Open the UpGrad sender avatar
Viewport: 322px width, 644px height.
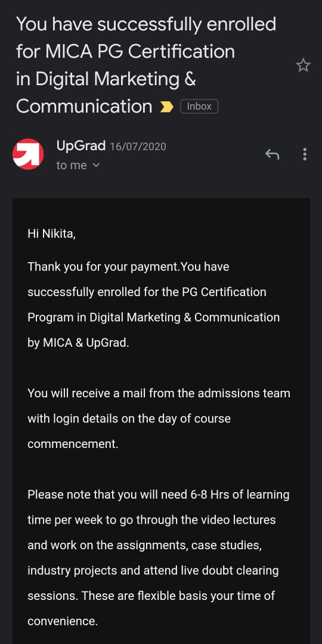click(29, 154)
